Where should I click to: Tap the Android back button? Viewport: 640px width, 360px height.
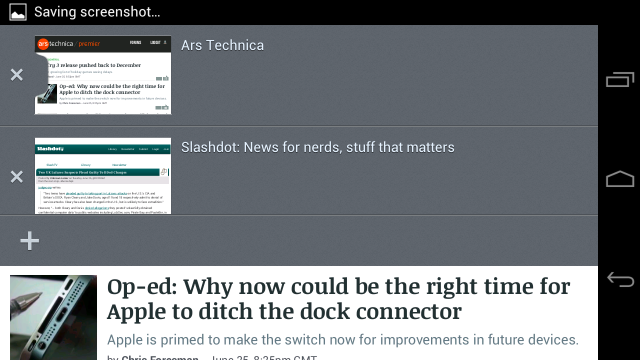[620, 279]
